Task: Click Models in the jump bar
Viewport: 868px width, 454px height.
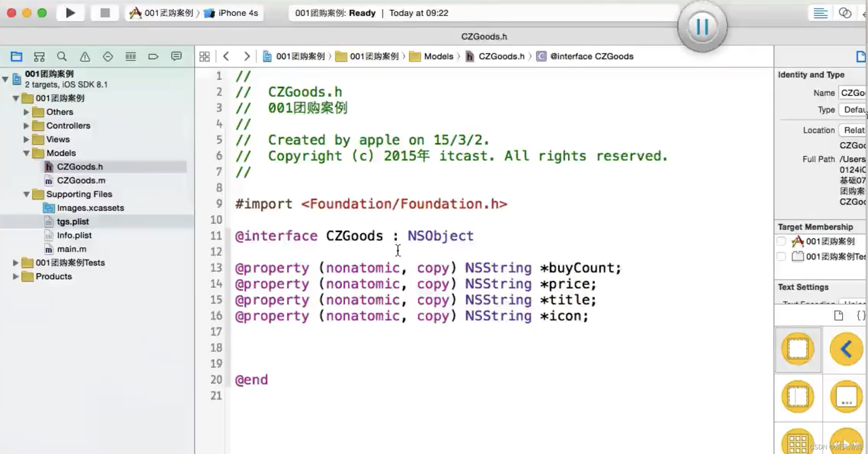Action: click(x=438, y=57)
